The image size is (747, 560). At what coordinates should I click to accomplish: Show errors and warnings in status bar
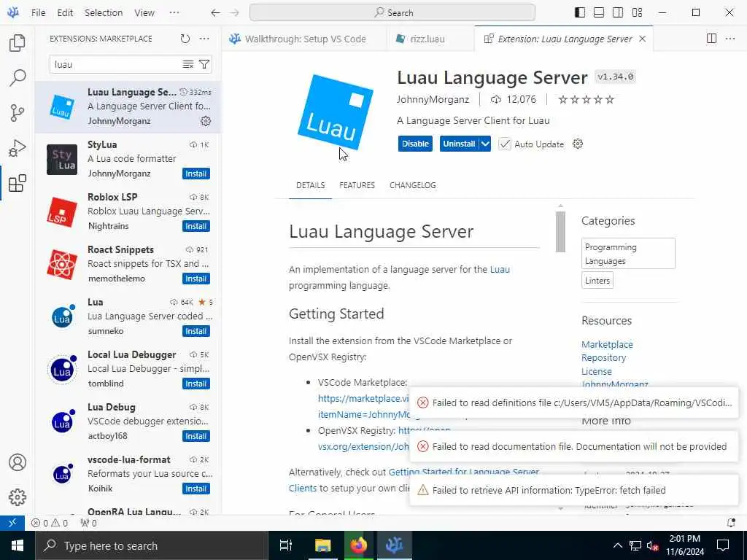click(50, 523)
